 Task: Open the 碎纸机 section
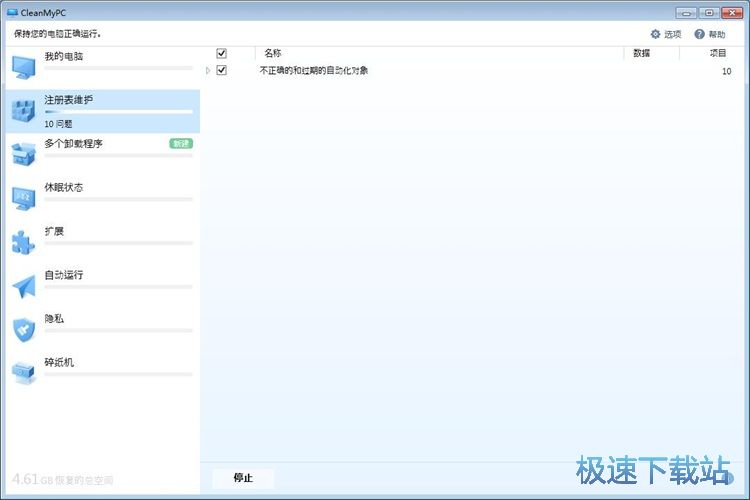point(102,373)
